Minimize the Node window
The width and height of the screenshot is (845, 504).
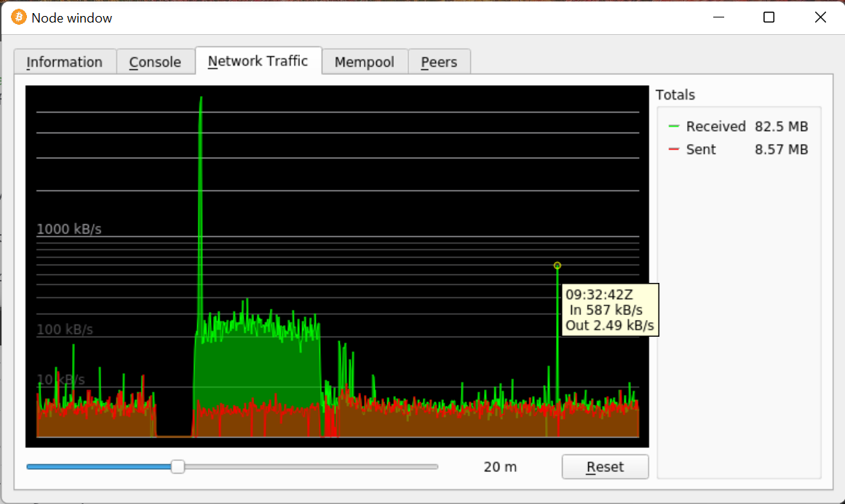(x=718, y=17)
